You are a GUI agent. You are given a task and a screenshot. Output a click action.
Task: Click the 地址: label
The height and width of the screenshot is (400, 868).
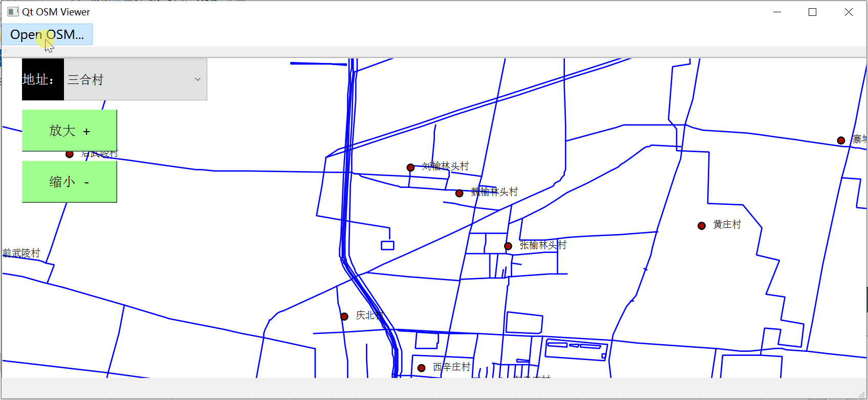click(x=43, y=79)
